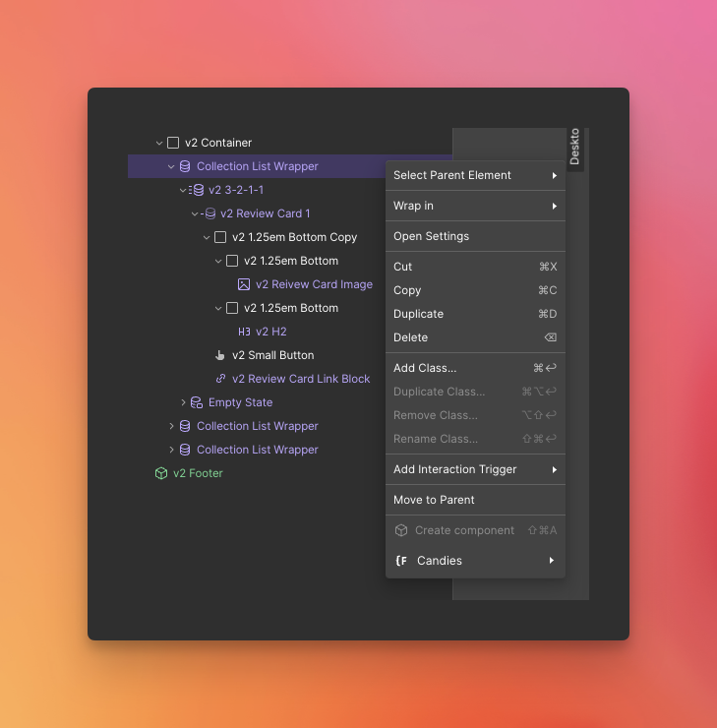Screen dimensions: 717x728
Task: Open the Wrap in submenu arrow
Action: tap(554, 207)
